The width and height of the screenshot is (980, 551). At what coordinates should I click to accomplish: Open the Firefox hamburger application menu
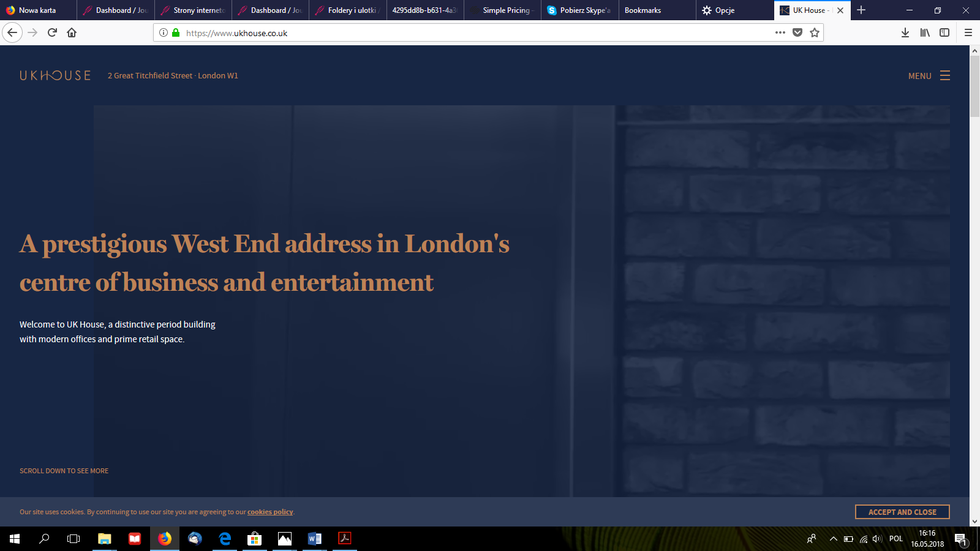coord(968,32)
